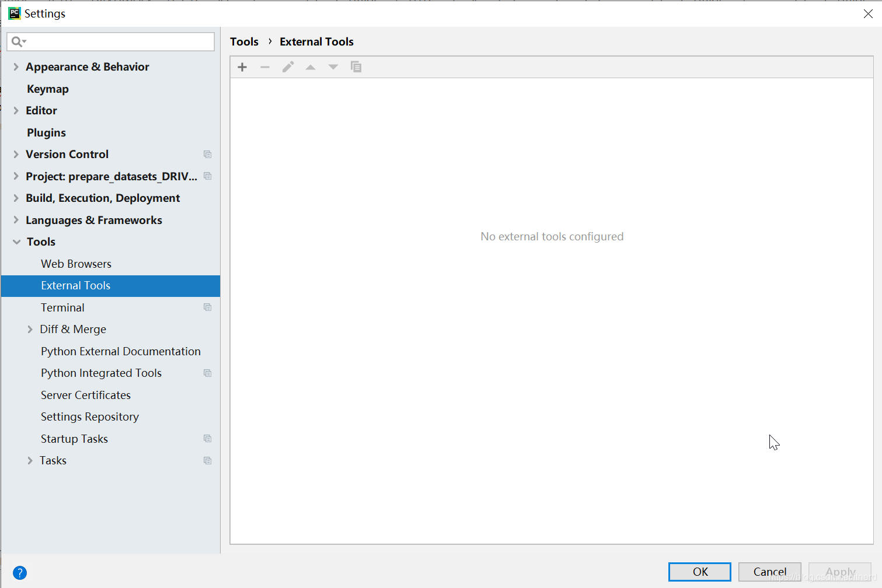Screen dimensions: 882x588
Task: Click project-level icon beside Tasks
Action: 207,461
